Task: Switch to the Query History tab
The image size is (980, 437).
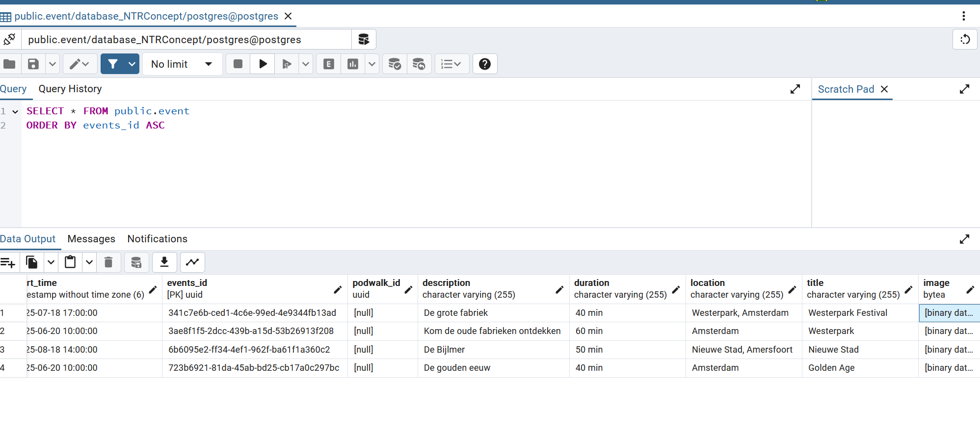Action: click(70, 89)
